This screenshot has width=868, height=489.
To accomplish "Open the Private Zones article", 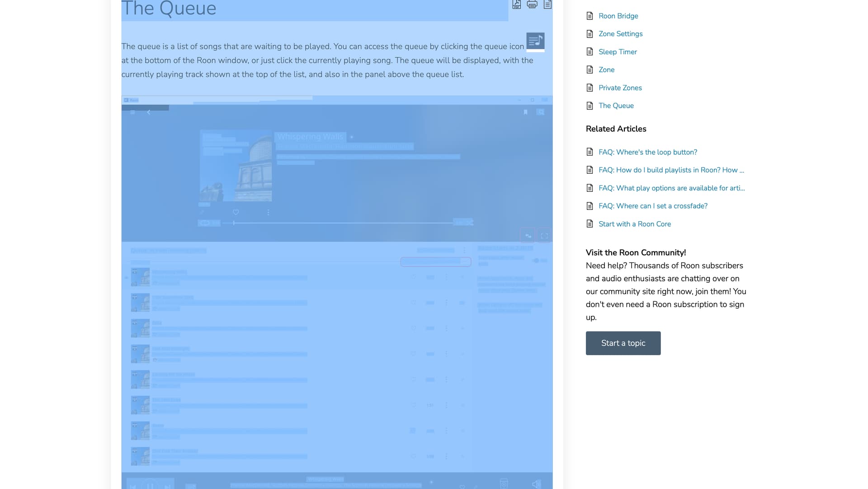I will point(620,88).
